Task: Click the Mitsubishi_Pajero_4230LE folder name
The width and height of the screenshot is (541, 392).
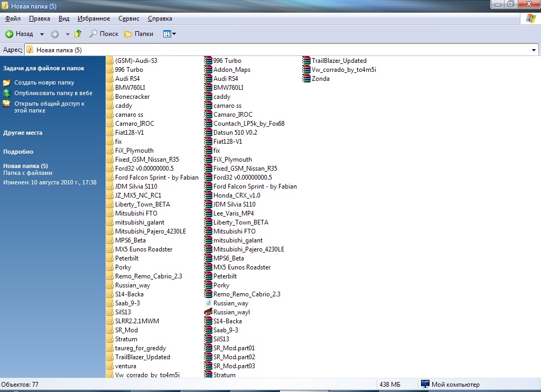Action: [x=151, y=231]
